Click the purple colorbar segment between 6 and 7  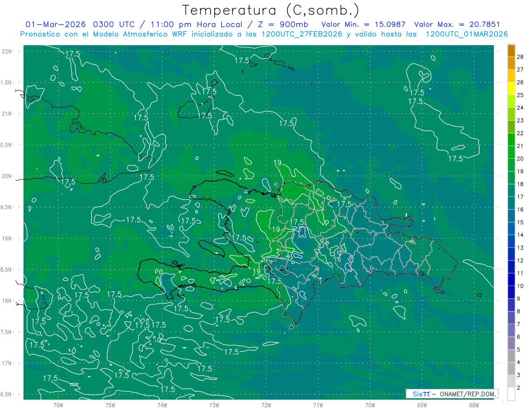511,330
